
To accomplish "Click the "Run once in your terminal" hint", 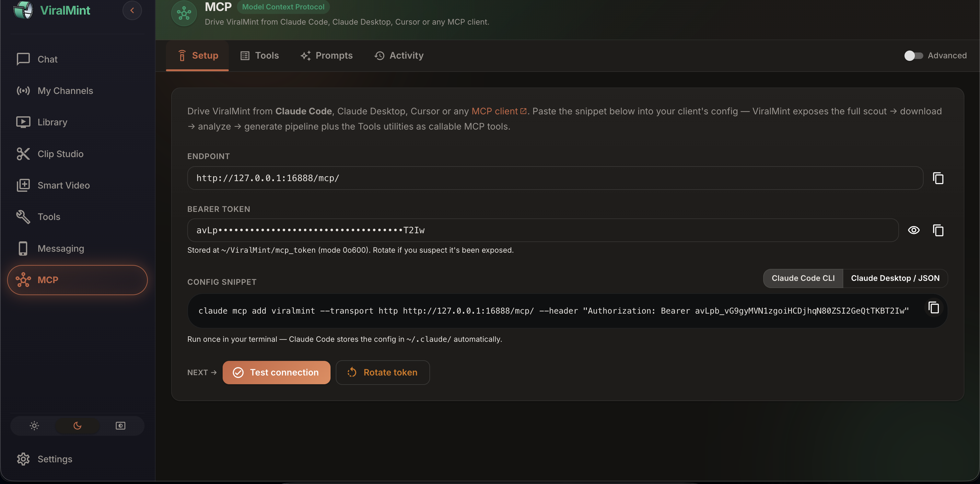I will click(345, 339).
